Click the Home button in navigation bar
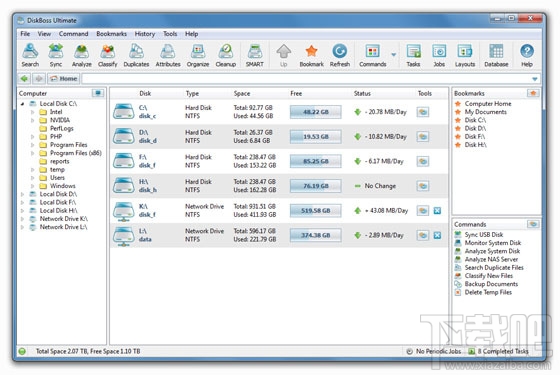This screenshot has width=560, height=375. click(x=64, y=79)
